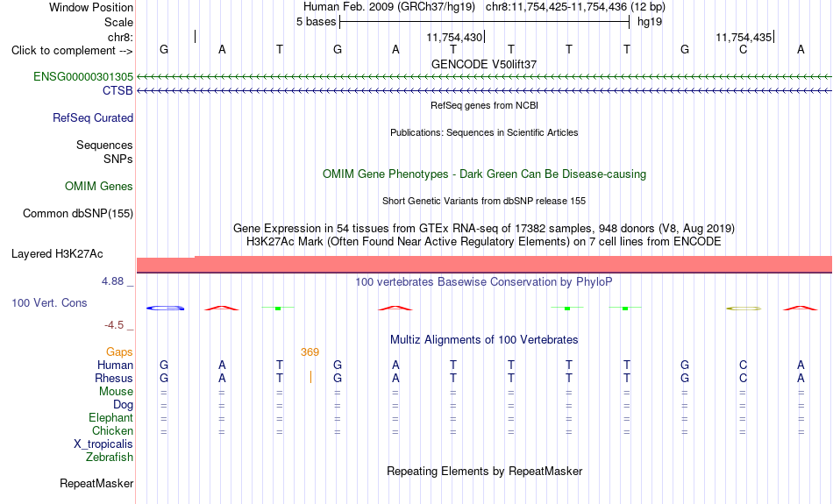Select the Zebrafish species label

110,458
